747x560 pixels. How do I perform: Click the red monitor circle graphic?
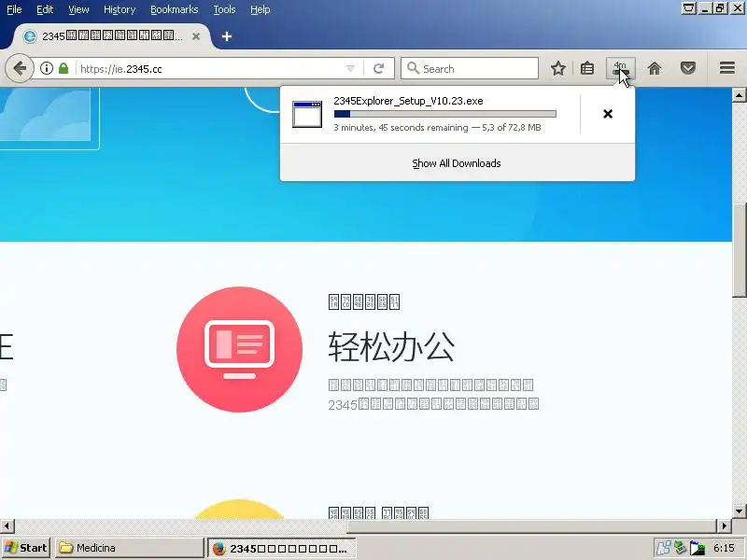(x=239, y=349)
